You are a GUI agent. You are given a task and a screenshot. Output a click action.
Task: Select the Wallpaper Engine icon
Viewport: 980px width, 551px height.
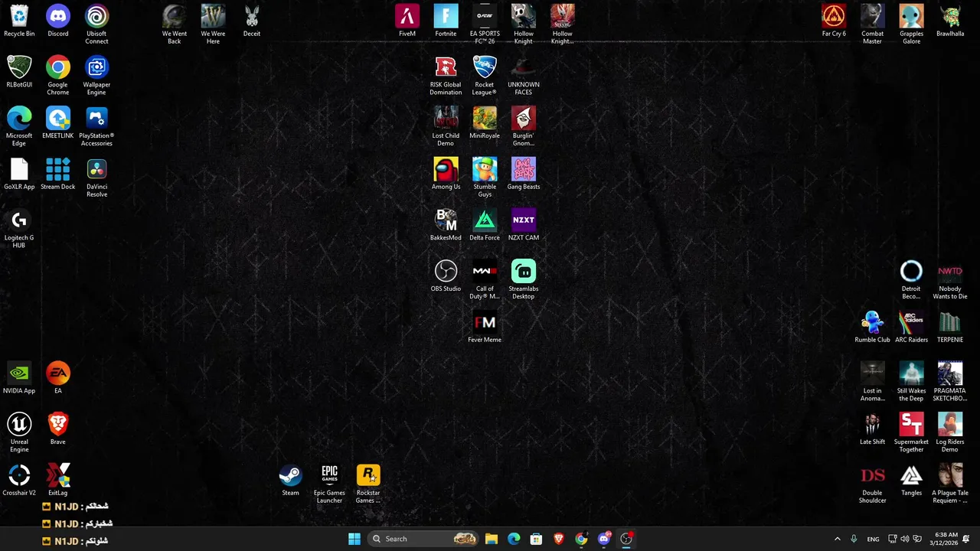[x=96, y=76]
